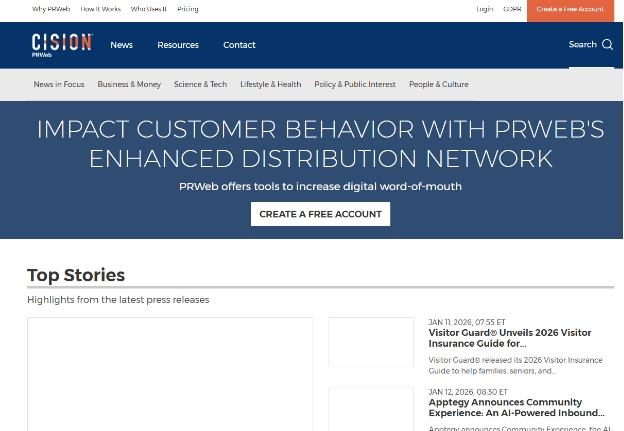Open the Resources menu
624x431 pixels.
(x=178, y=45)
